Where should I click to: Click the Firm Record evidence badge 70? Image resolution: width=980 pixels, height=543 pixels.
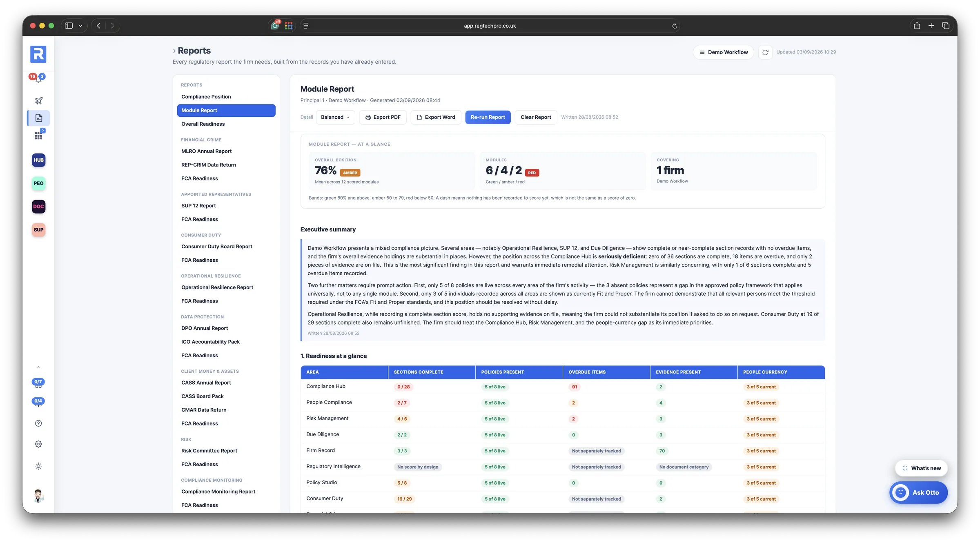(662, 451)
